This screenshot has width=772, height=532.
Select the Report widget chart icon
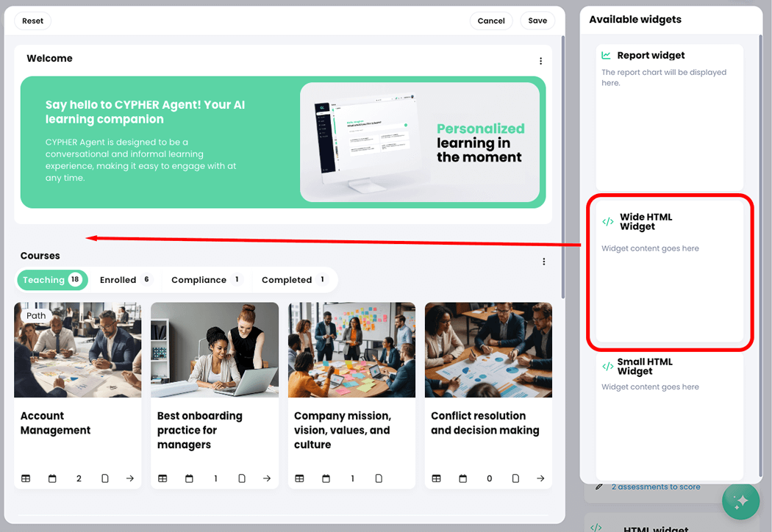(606, 54)
